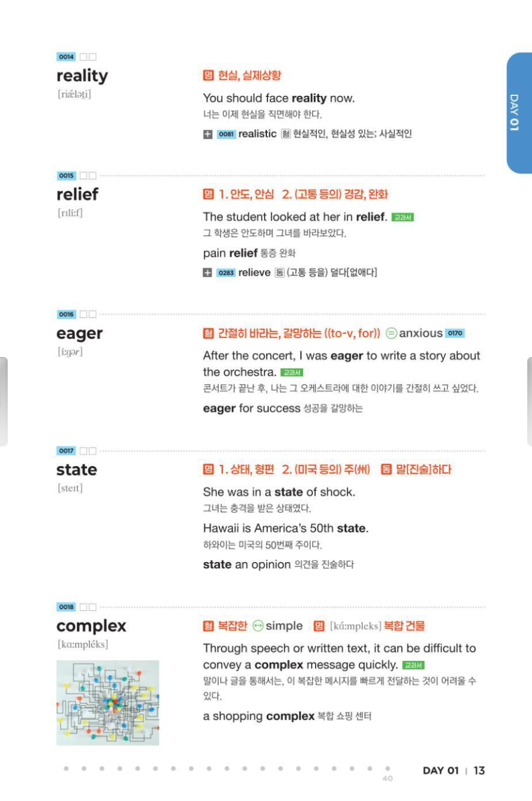Open the previous page with left edge handle

[x=4, y=401]
